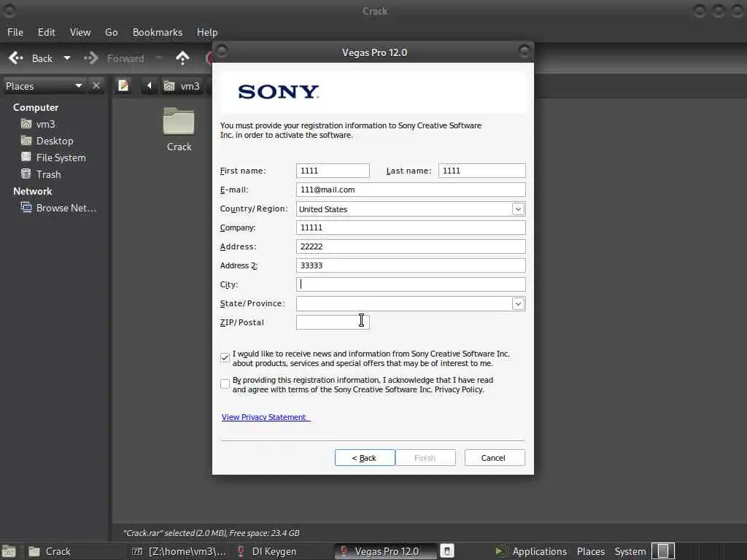Click the Cancel button
Viewport: 747px width, 560px height.
point(494,458)
